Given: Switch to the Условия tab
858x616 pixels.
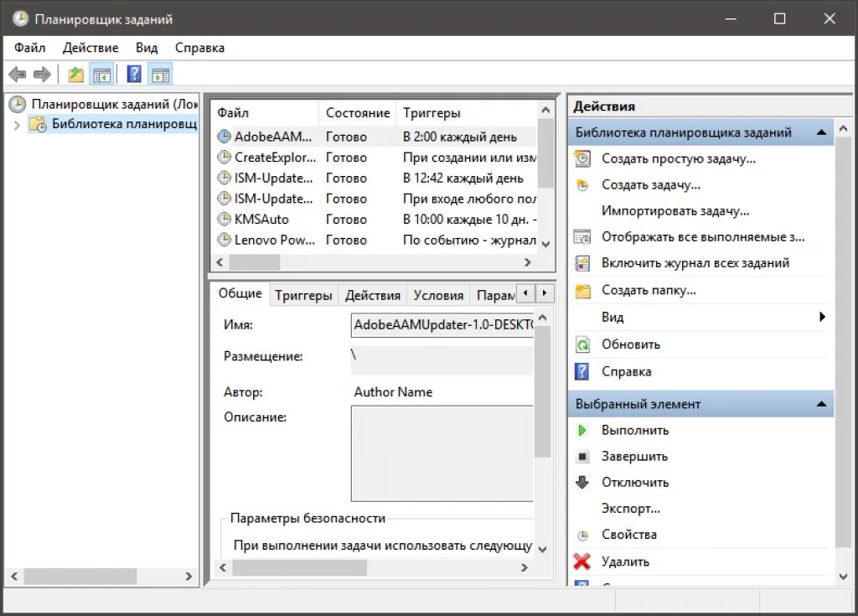Looking at the screenshot, I should (x=438, y=295).
